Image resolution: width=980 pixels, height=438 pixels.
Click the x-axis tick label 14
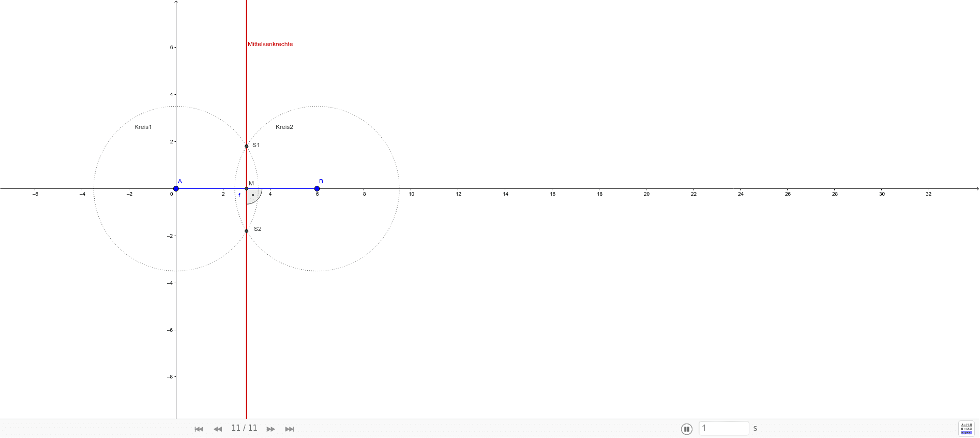506,194
